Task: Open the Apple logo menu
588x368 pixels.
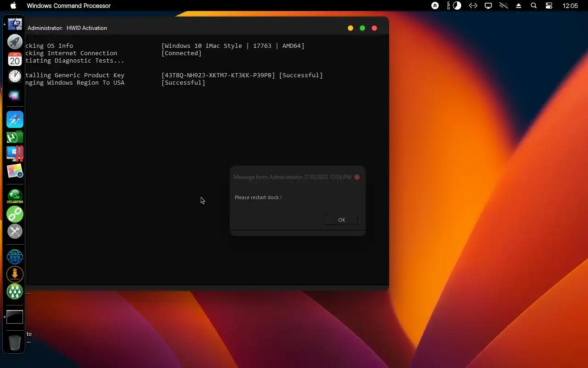Action: point(13,6)
